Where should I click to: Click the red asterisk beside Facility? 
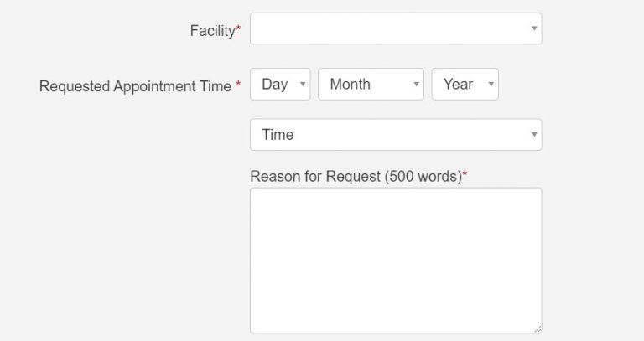coord(238,29)
